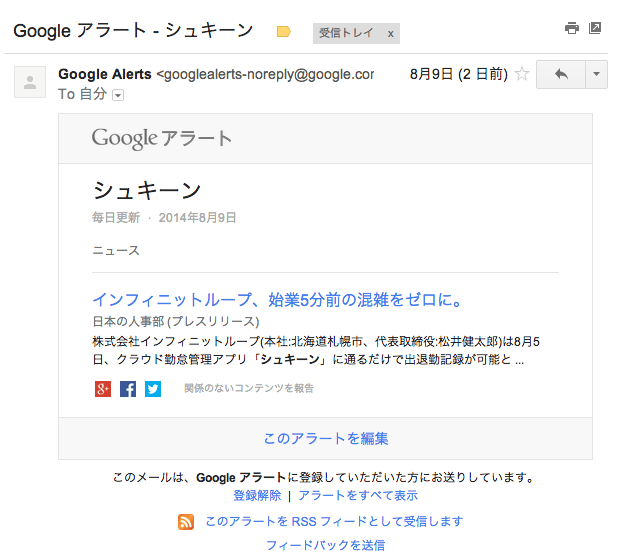Click sender name Google Alerts
Viewport: 636px width, 559px height.
point(105,74)
